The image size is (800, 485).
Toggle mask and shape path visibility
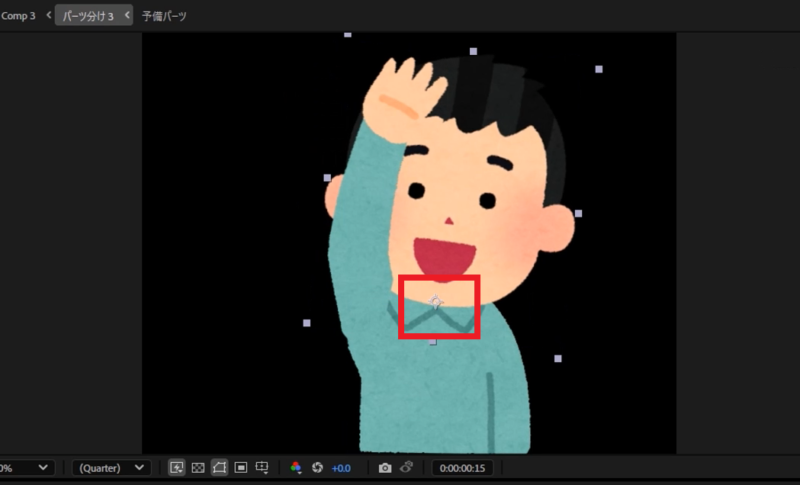coord(219,468)
